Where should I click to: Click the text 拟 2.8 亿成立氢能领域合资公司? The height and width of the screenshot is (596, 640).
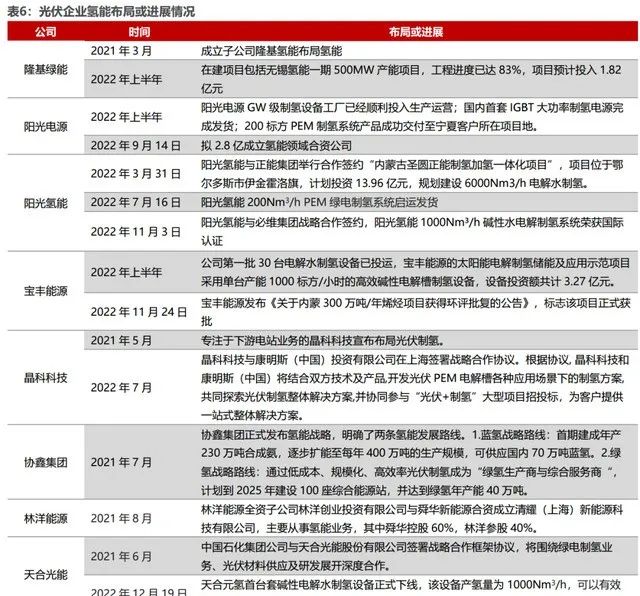coord(276,145)
